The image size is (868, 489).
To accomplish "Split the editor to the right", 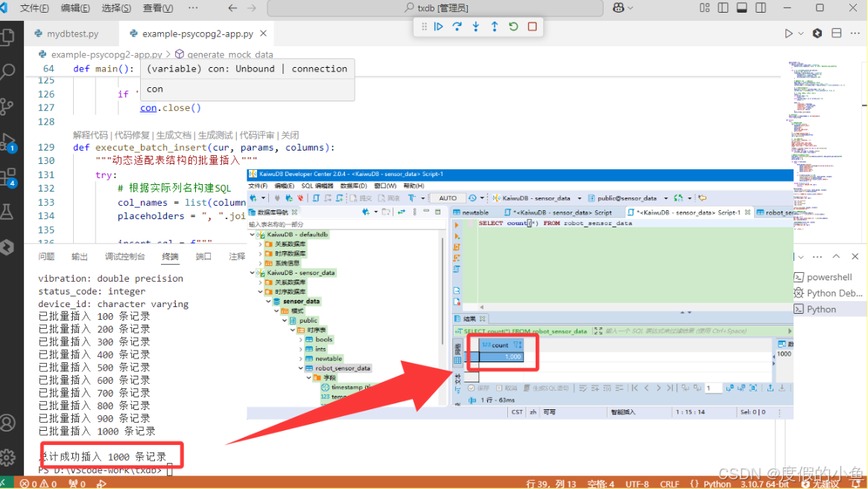I will click(836, 34).
